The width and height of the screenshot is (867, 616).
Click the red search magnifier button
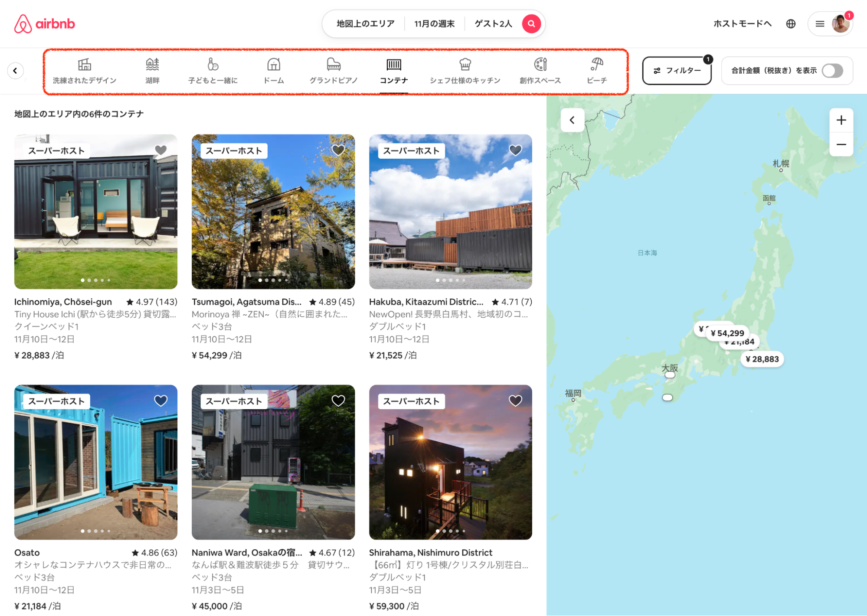click(x=531, y=24)
